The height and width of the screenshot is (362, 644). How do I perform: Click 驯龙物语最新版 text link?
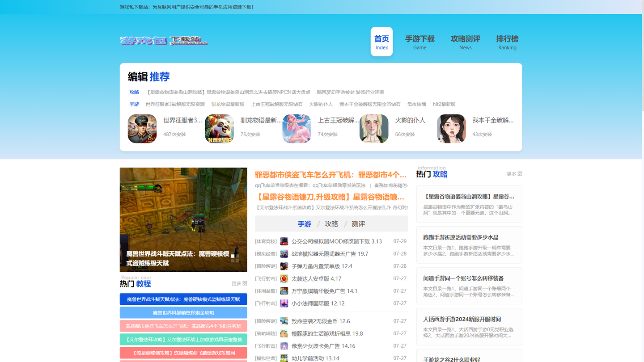tap(228, 104)
